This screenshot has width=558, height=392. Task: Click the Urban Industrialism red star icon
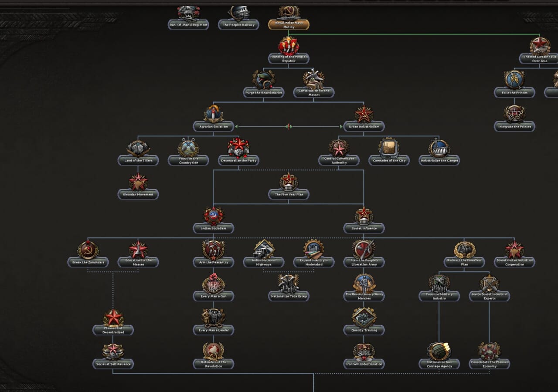(x=364, y=114)
